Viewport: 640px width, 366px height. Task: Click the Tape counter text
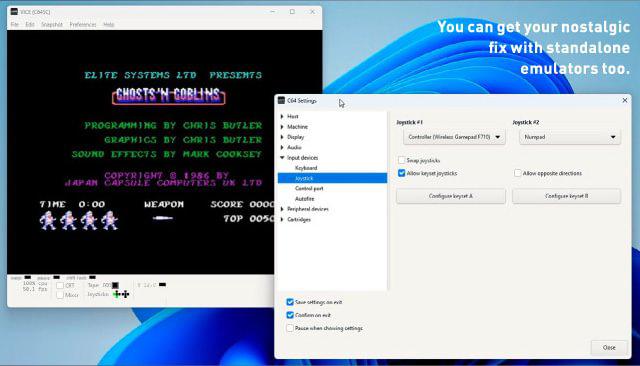click(x=99, y=285)
